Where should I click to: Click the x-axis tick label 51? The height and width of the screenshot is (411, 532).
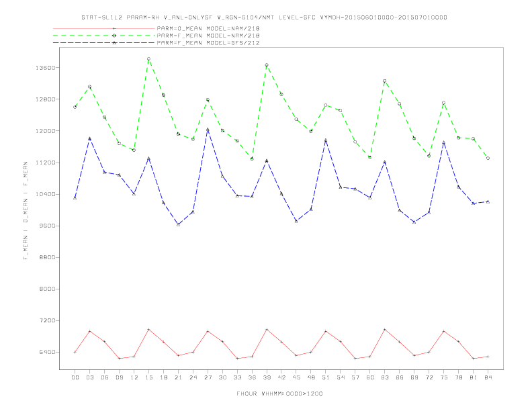[326, 377]
